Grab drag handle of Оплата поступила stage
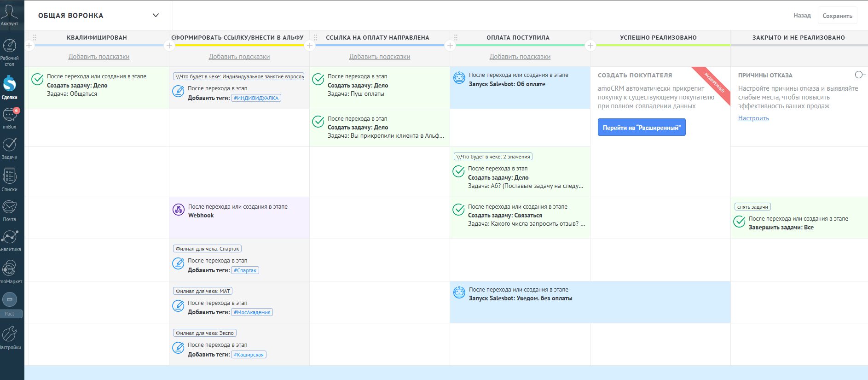868x380 pixels. point(456,38)
